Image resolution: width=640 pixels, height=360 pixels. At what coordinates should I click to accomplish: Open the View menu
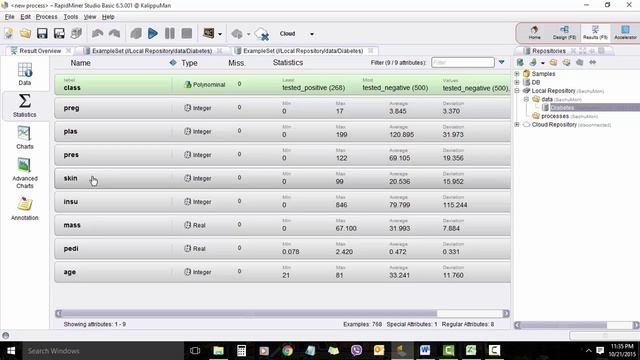[90, 17]
